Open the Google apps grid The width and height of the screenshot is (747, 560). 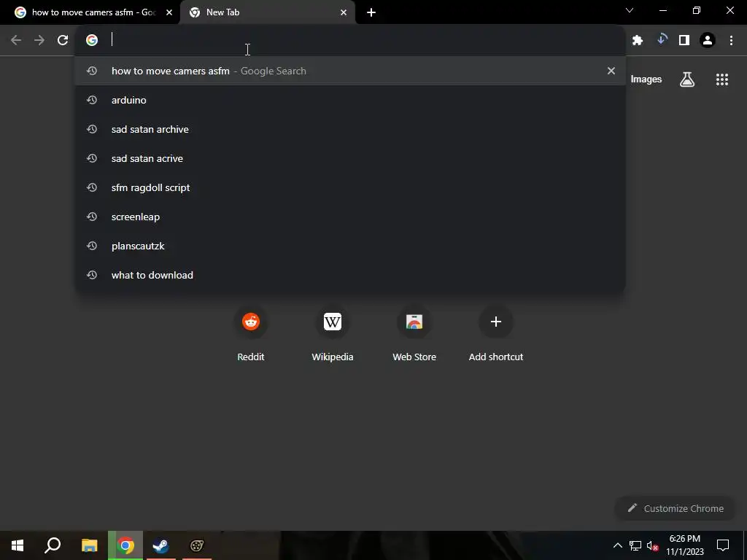click(x=722, y=79)
